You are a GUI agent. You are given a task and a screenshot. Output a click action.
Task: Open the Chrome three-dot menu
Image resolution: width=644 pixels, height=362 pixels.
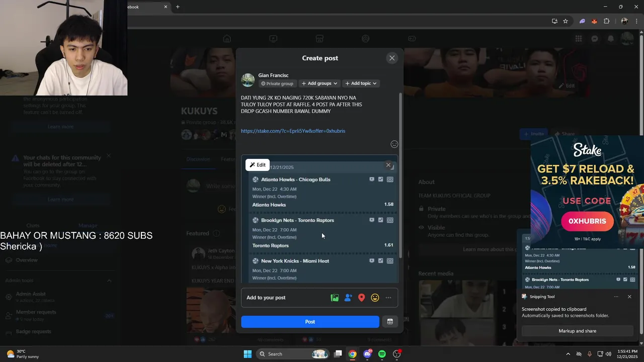[636, 21]
